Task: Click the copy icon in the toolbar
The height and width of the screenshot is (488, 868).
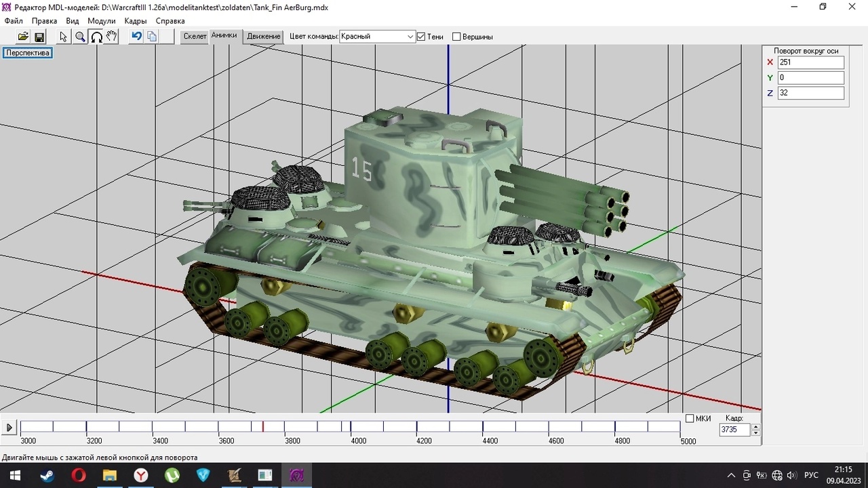Action: pos(152,37)
